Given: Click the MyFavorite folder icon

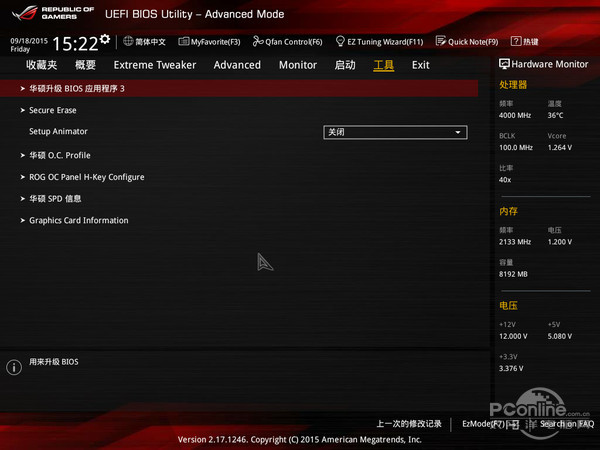Looking at the screenshot, I should tap(183, 41).
